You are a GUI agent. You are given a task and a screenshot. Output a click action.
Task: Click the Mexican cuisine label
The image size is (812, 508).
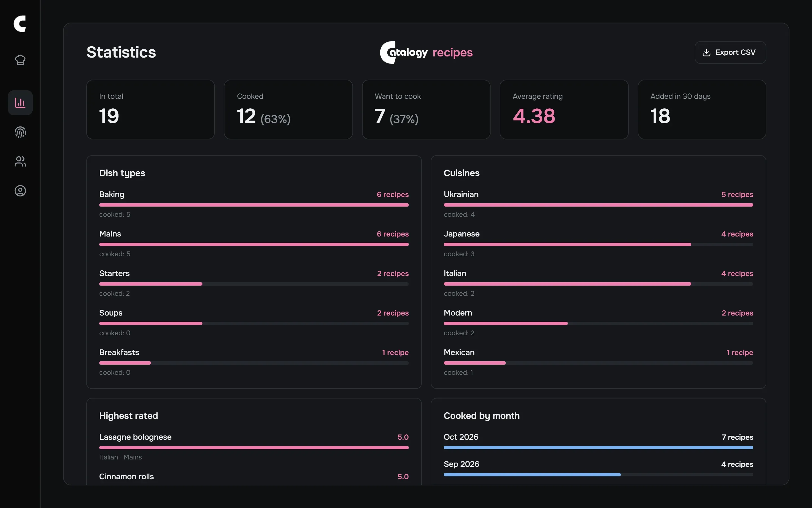point(459,352)
